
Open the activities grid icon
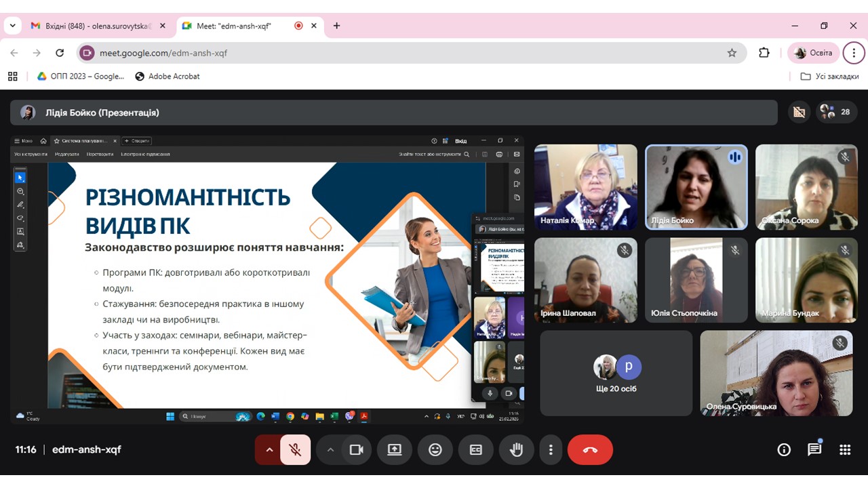coord(845,450)
